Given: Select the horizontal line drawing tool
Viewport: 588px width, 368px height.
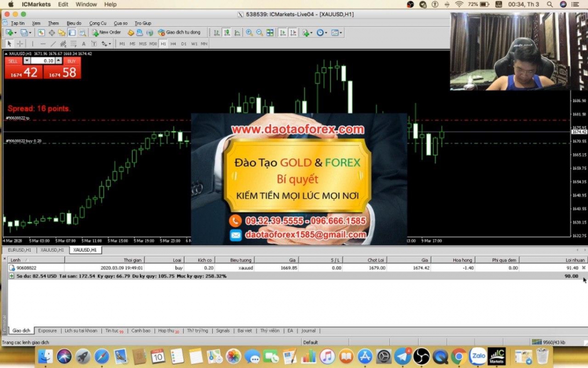Looking at the screenshot, I should 43,44.
